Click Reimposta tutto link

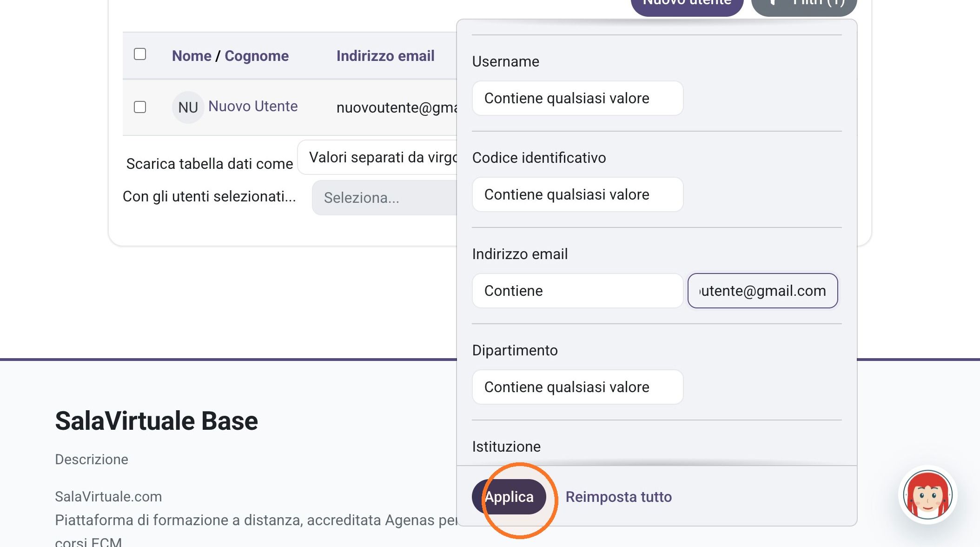(x=618, y=497)
